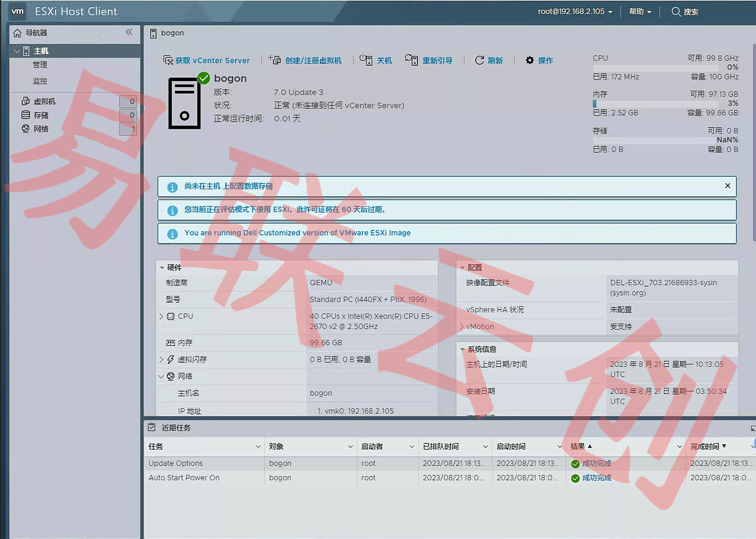Click the Shut down power icon

coord(366,60)
